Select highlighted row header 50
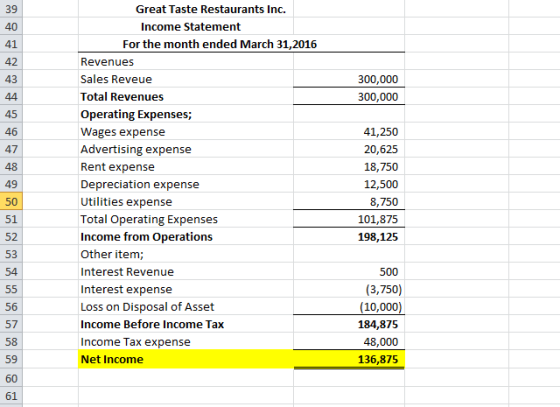560x407 pixels. pyautogui.click(x=11, y=201)
